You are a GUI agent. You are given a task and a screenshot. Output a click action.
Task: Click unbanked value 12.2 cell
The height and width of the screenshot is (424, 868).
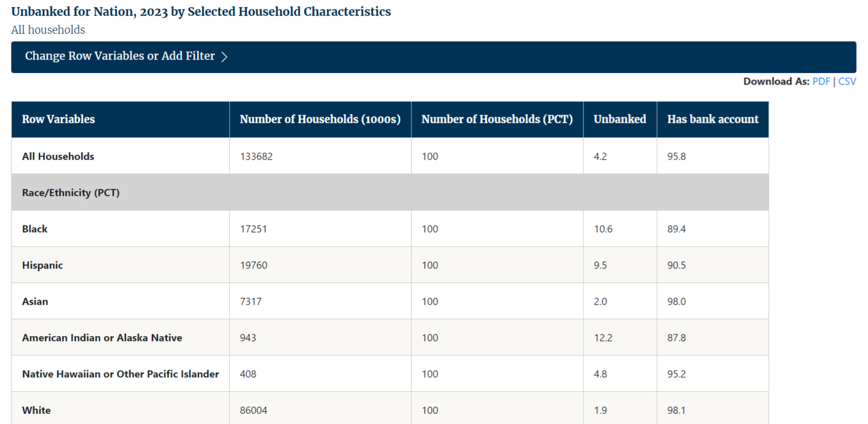coord(603,338)
